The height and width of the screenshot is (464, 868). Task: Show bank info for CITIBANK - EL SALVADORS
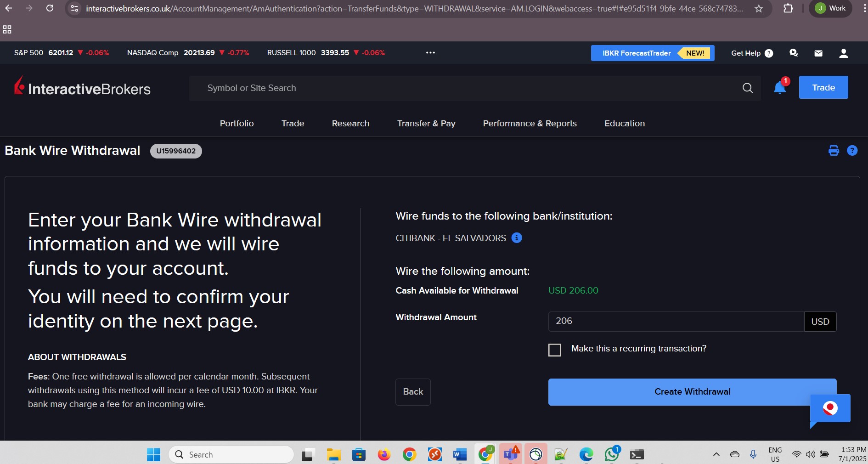(517, 238)
